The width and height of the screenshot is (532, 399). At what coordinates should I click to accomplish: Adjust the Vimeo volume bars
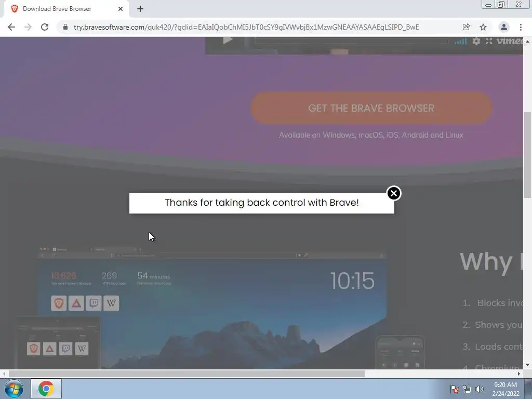(460, 42)
